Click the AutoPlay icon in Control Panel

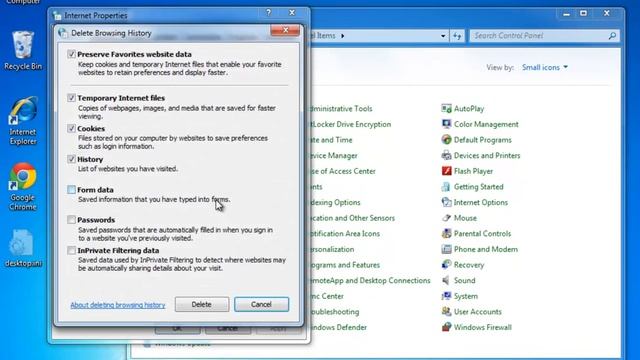pyautogui.click(x=446, y=109)
